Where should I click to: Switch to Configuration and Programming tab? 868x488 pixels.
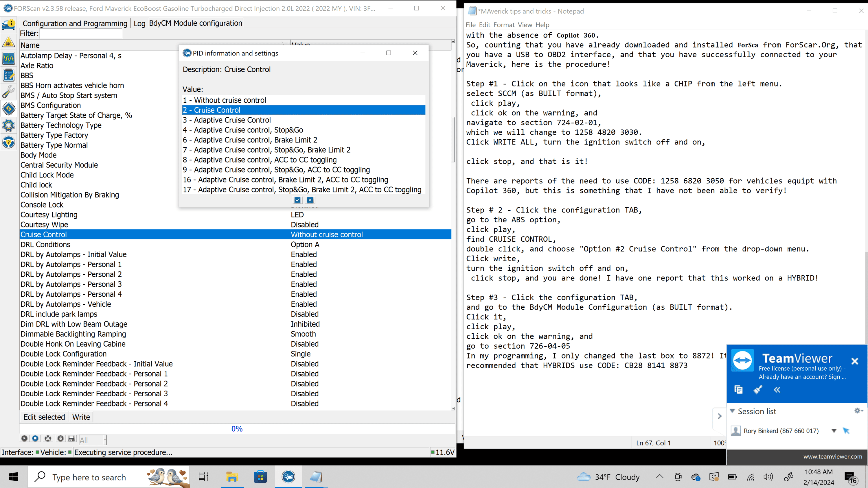point(75,23)
